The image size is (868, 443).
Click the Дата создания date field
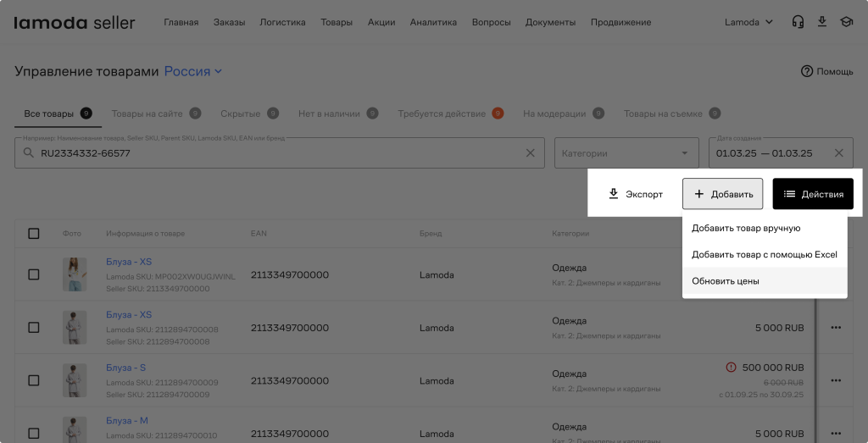[781, 153]
